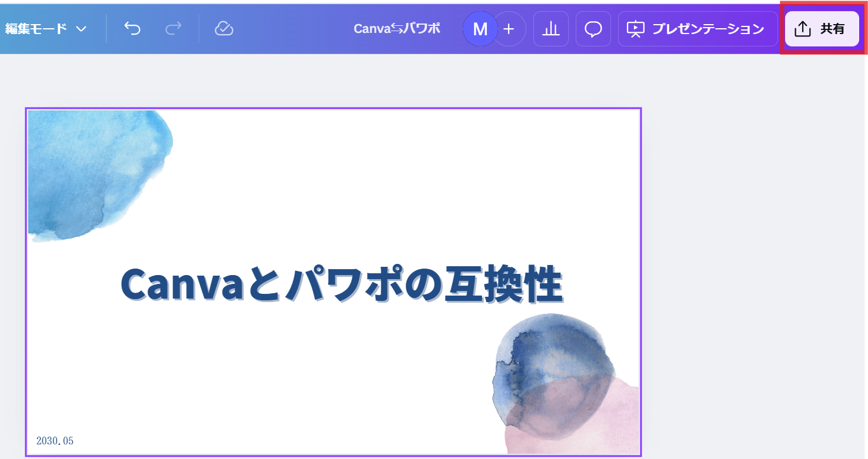Screen dimensions: 868x459
Task: Click the Undo arrow icon
Action: coord(132,28)
